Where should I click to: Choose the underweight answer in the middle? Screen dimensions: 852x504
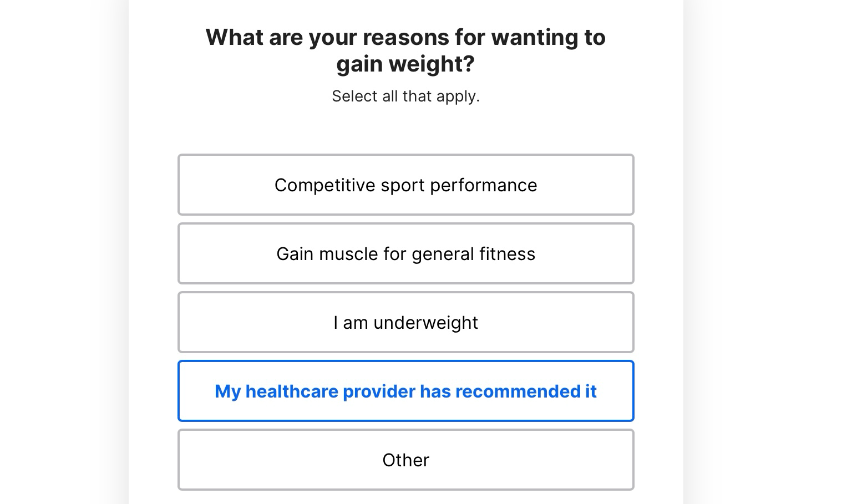pyautogui.click(x=405, y=322)
